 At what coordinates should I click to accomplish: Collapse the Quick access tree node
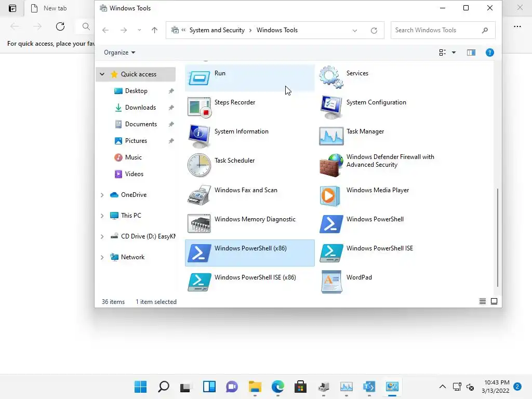(x=102, y=74)
